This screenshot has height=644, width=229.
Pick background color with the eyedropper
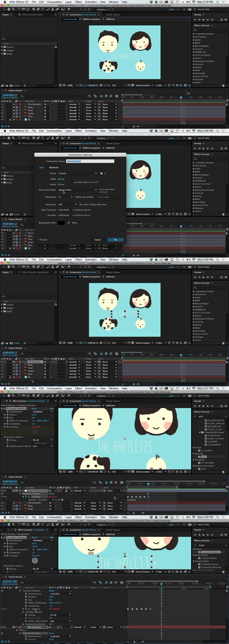coord(69,222)
